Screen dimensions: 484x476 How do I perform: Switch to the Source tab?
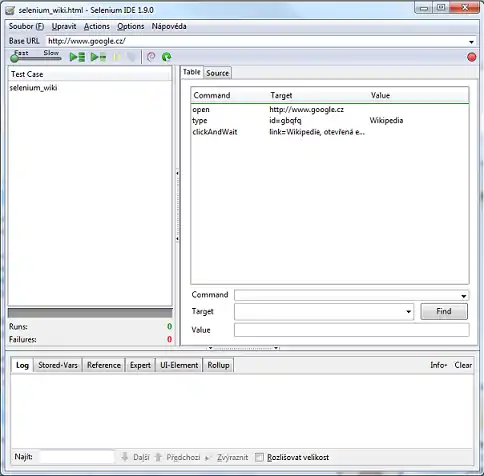tap(217, 73)
